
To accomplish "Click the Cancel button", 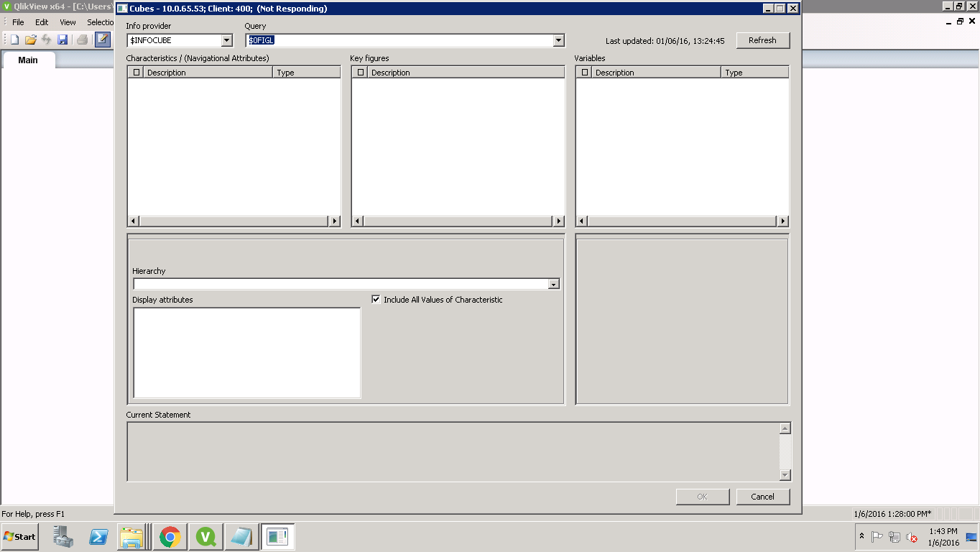I will (x=763, y=497).
